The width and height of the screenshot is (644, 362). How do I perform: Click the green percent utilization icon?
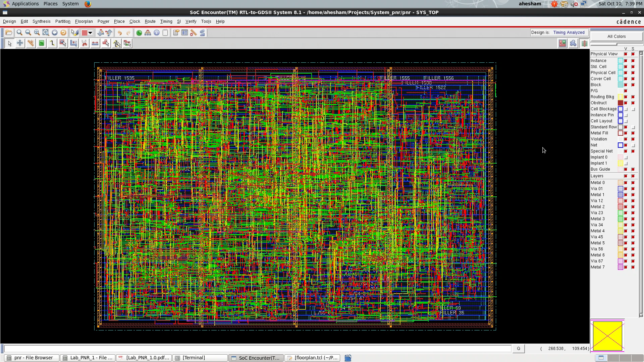pyautogui.click(x=139, y=33)
